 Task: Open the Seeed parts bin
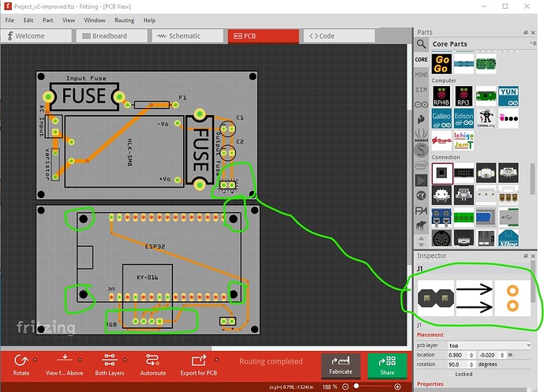pyautogui.click(x=421, y=135)
